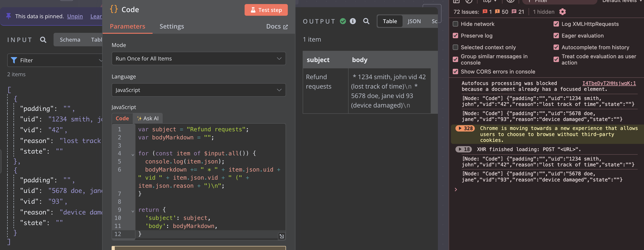The image size is (644, 250).
Task: Click line 1 of the code editor
Action: click(x=193, y=129)
